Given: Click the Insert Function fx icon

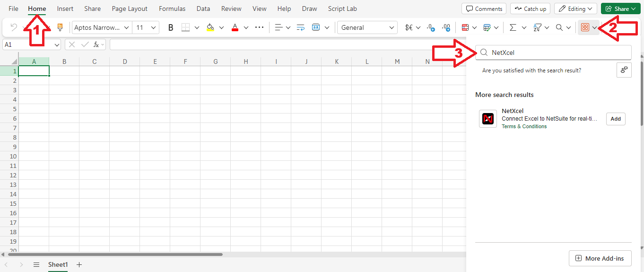Looking at the screenshot, I should [96, 44].
